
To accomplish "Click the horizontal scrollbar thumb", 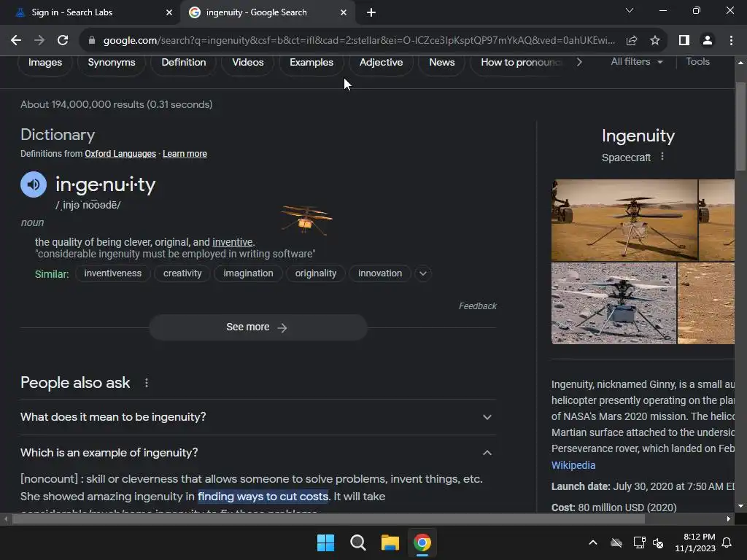I will pyautogui.click(x=328, y=519).
